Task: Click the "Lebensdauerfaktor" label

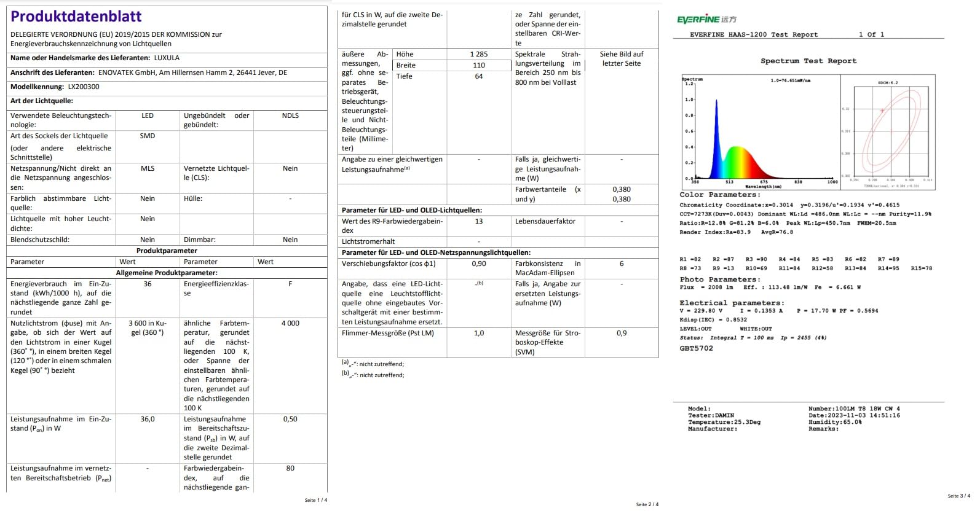Action: coord(545,221)
